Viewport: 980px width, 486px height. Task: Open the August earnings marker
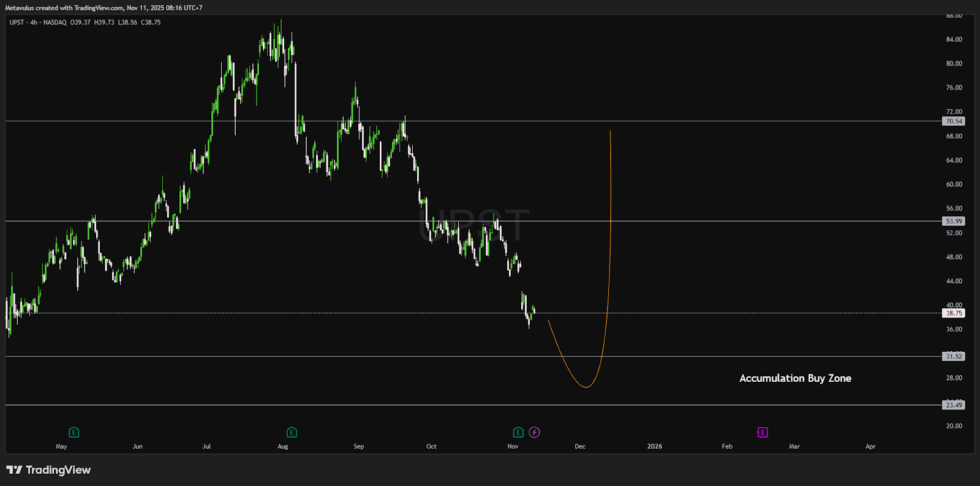click(x=292, y=432)
